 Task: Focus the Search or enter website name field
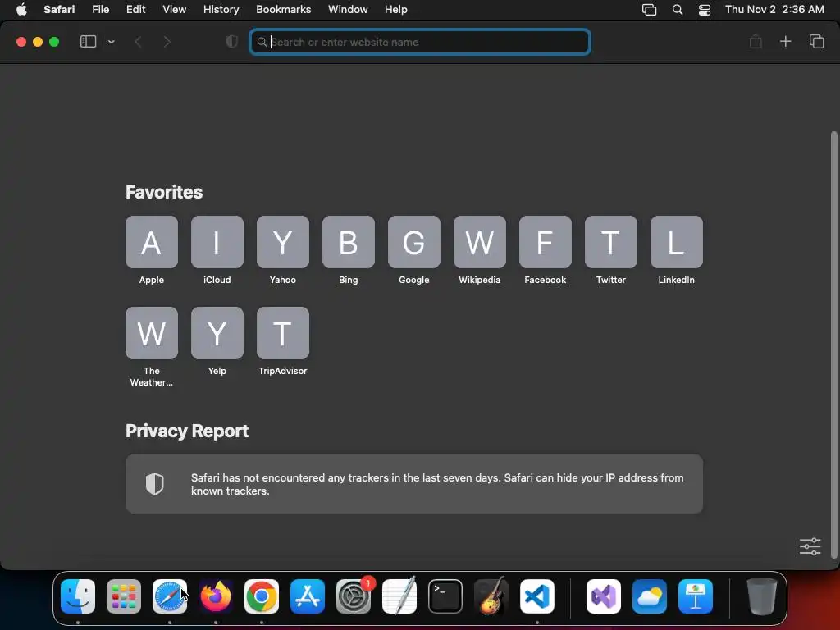point(420,42)
